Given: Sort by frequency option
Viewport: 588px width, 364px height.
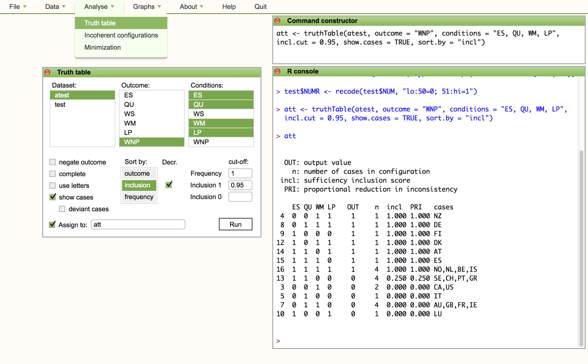Looking at the screenshot, I should [x=139, y=197].
